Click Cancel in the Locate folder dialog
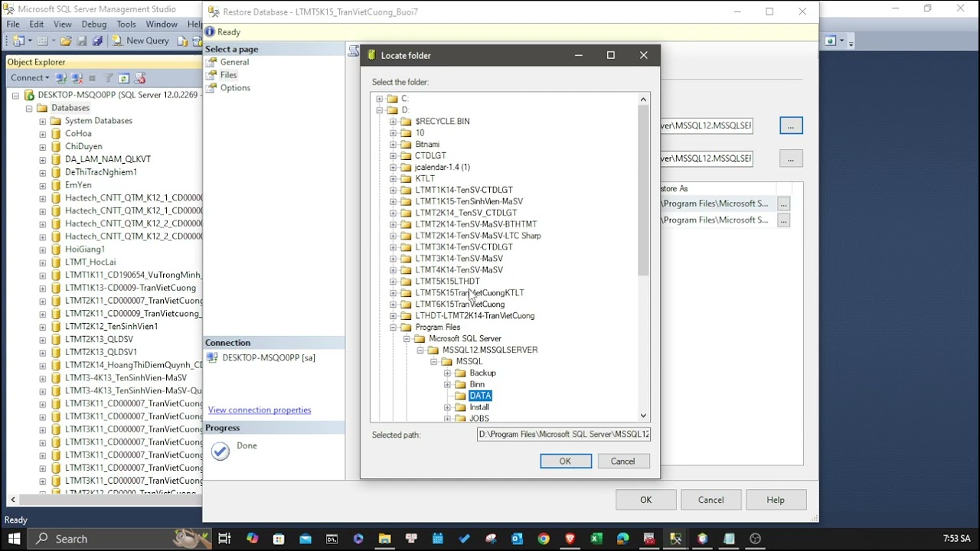 point(622,461)
